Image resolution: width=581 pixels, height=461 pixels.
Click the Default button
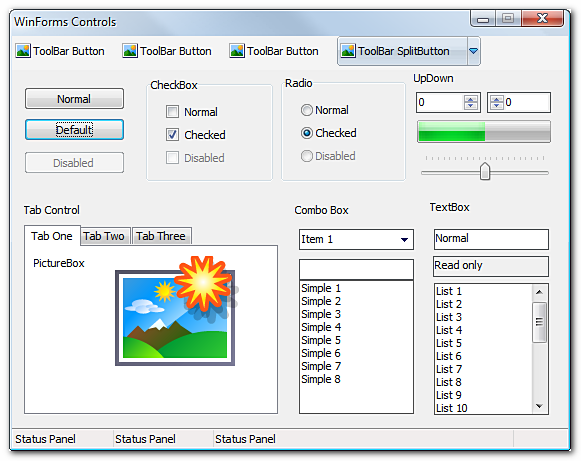tap(74, 130)
